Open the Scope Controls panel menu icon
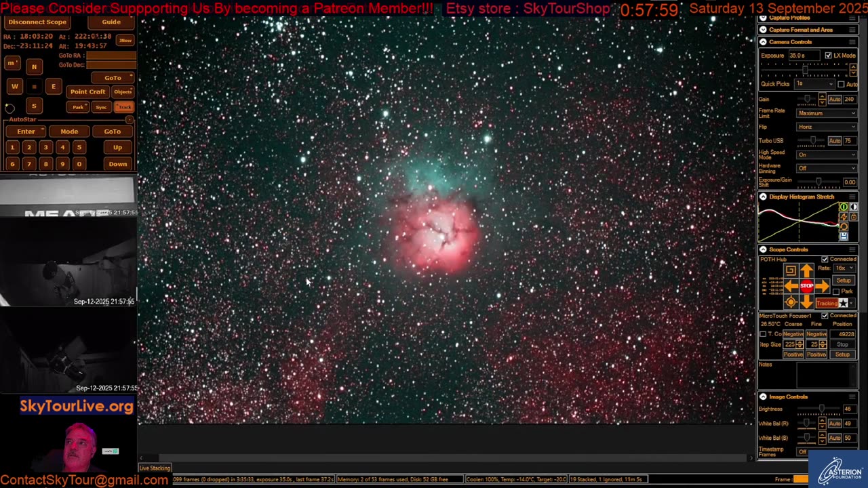The width and height of the screenshot is (868, 488). click(852, 249)
